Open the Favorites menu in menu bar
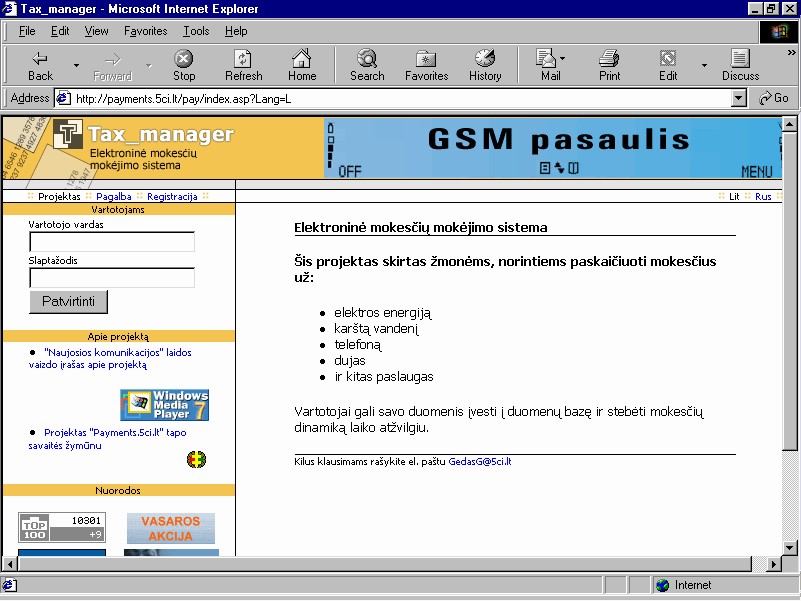The image size is (801, 601). coord(145,31)
